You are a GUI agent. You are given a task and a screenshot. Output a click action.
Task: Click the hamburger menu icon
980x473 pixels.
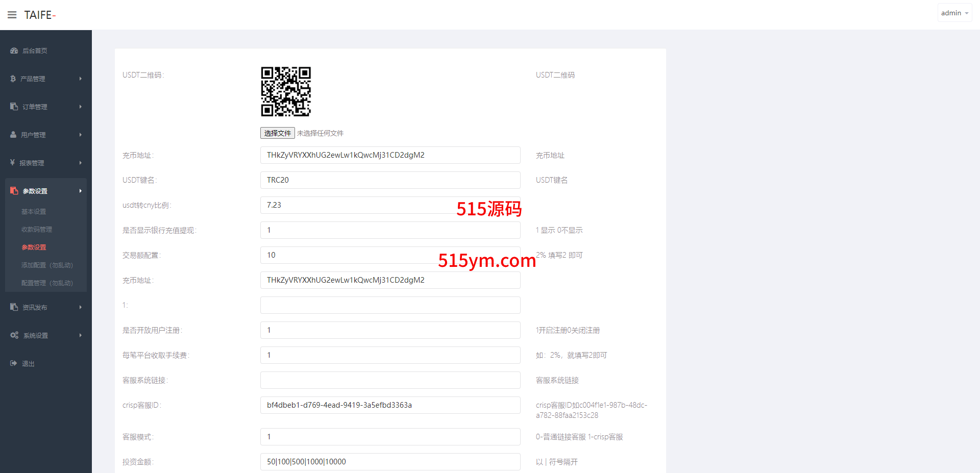[x=12, y=15]
